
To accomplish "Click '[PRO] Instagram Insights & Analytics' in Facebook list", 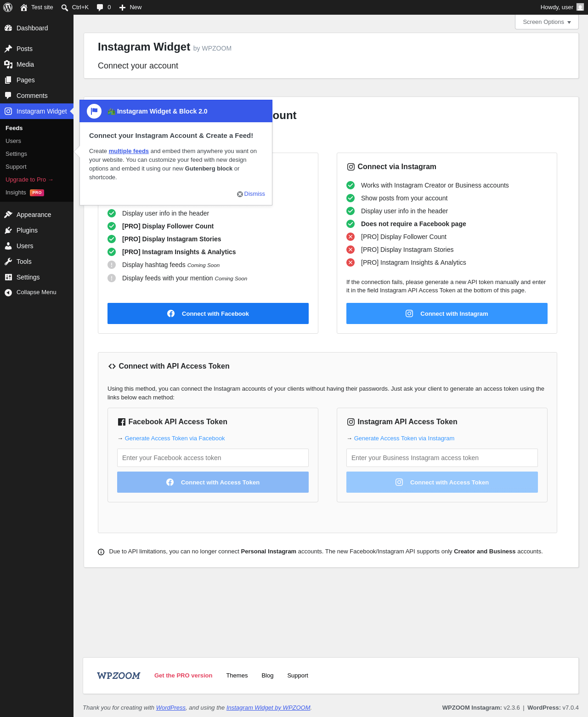I will click(x=179, y=252).
